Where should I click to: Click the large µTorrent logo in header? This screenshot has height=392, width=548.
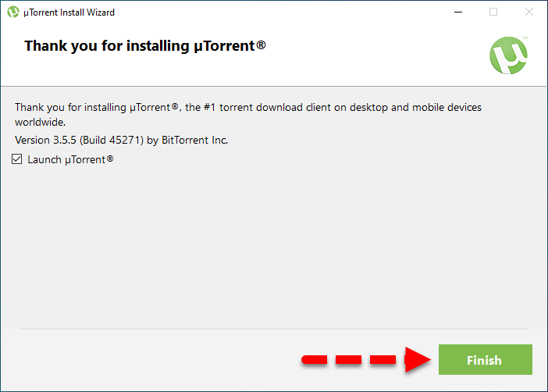point(508,55)
